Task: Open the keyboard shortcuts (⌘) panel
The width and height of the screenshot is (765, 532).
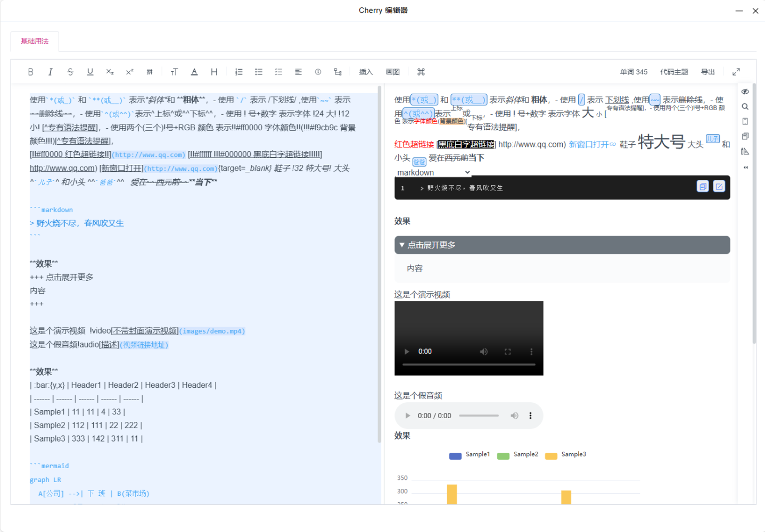Action: coord(420,71)
